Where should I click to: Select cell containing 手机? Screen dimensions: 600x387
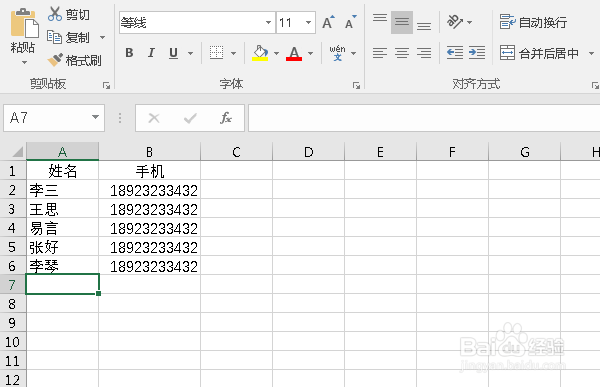point(150,170)
